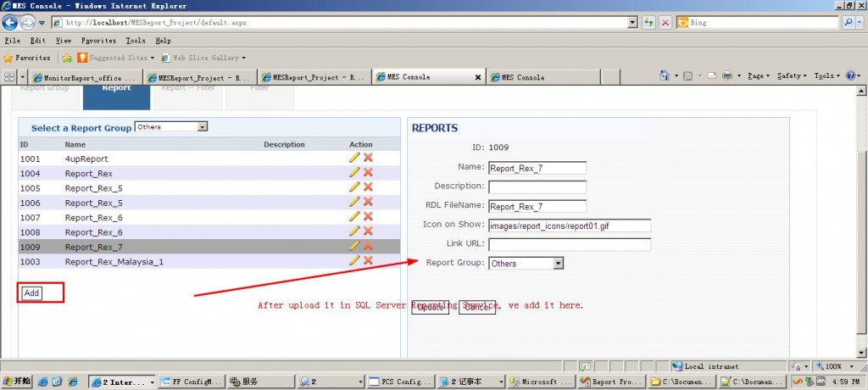Edit report ID 1007 using pencil icon
868x390 pixels.
(355, 216)
